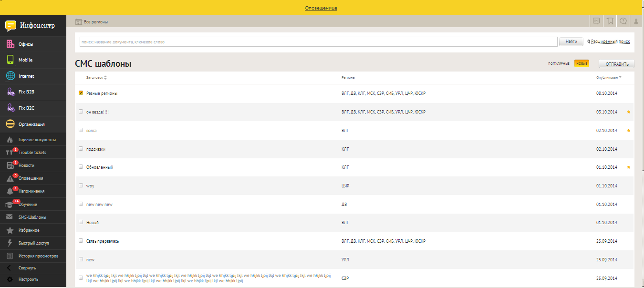Screen dimensions: 644x288
Task: Open Быстрый доступ in sidebar
Action: coord(33,243)
